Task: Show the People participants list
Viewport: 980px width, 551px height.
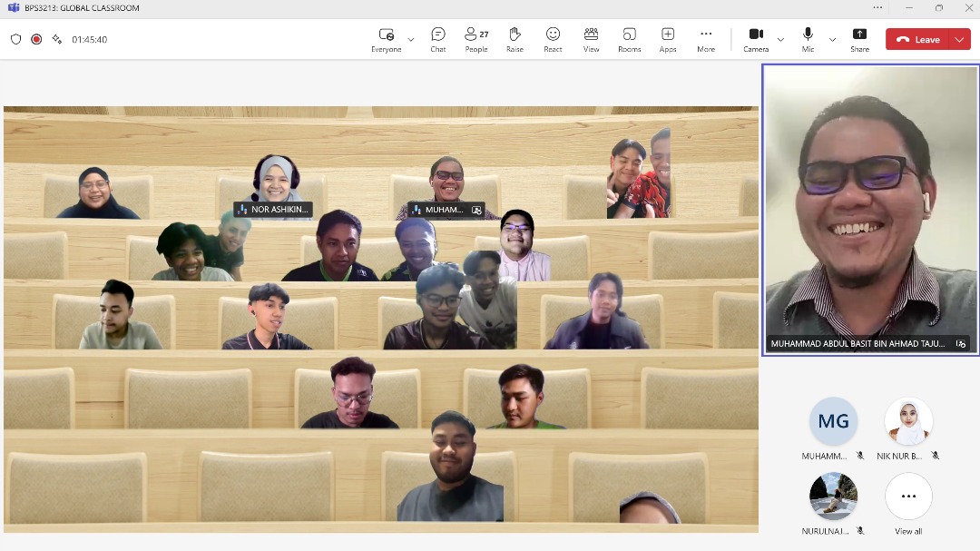Action: (x=476, y=39)
